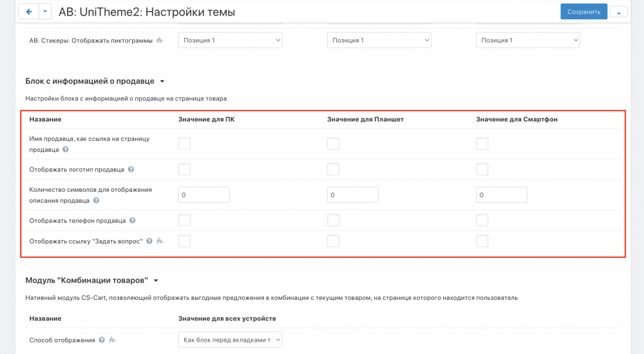Open dropdown arrow next to back button

pyautogui.click(x=45, y=12)
